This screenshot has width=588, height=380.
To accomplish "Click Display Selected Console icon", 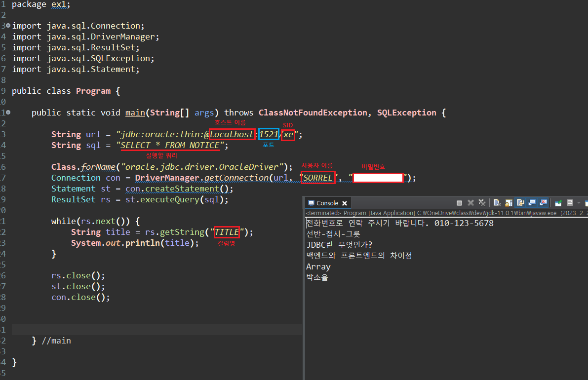I will 570,203.
